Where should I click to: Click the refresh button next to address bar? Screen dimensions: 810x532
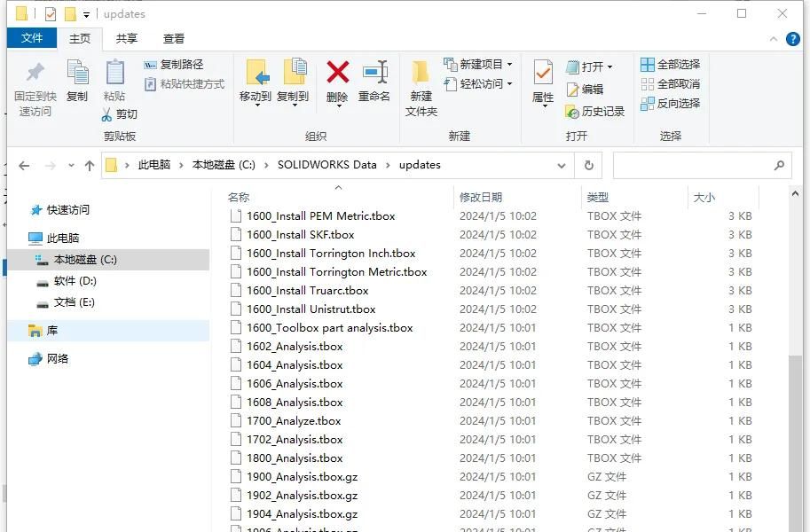click(x=588, y=165)
